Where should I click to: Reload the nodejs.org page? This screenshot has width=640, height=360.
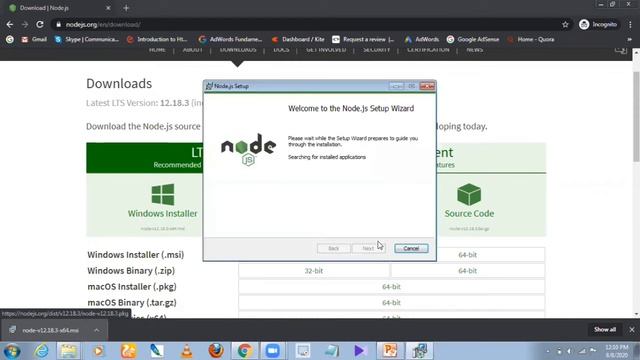pos(40,24)
